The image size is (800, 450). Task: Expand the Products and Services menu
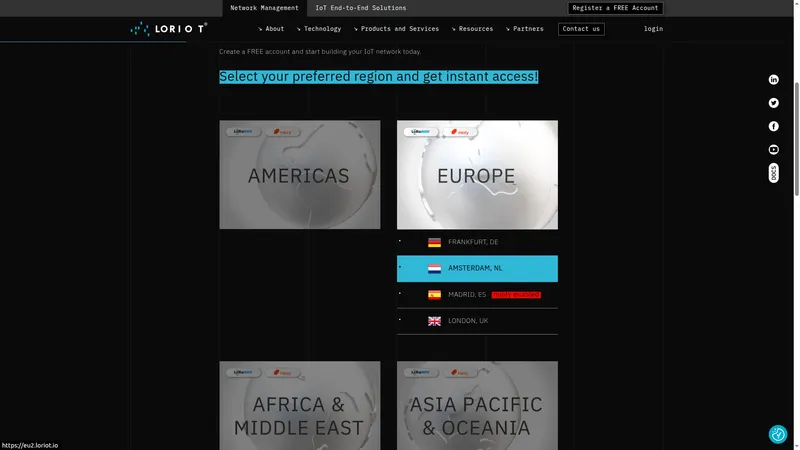tap(396, 29)
